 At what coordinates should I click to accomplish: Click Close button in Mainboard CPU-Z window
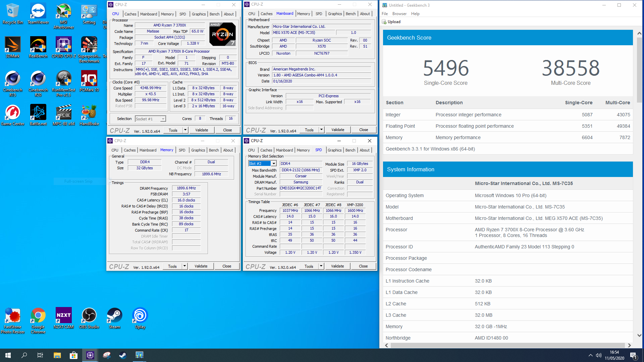tap(364, 130)
